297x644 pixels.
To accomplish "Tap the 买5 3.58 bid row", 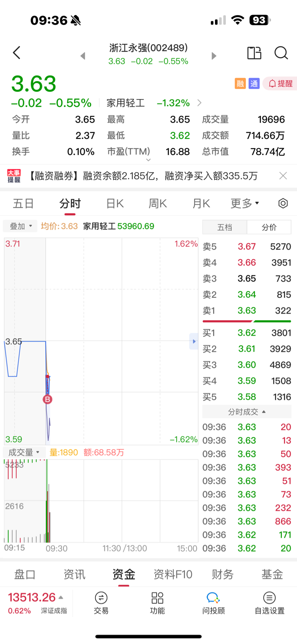I will [247, 397].
